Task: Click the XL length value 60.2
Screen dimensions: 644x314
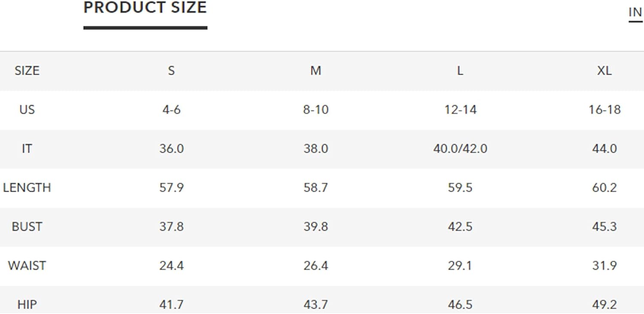Action: click(604, 188)
